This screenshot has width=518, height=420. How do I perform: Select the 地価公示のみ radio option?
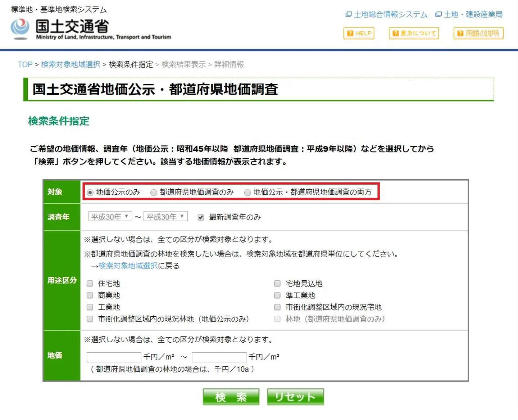[90, 193]
